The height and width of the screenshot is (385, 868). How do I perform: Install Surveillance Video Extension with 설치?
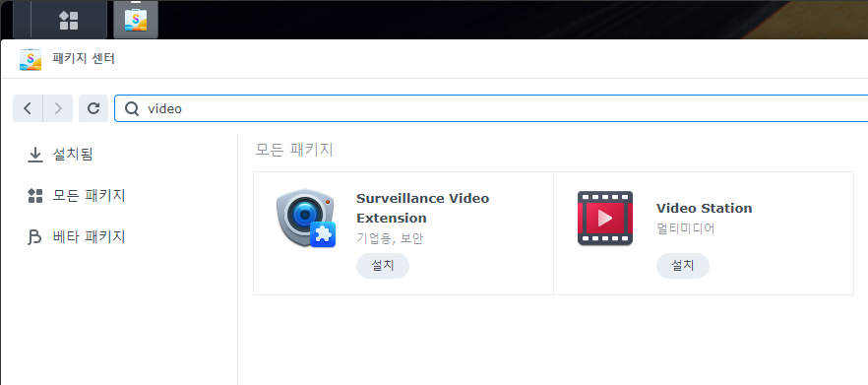pyautogui.click(x=383, y=266)
